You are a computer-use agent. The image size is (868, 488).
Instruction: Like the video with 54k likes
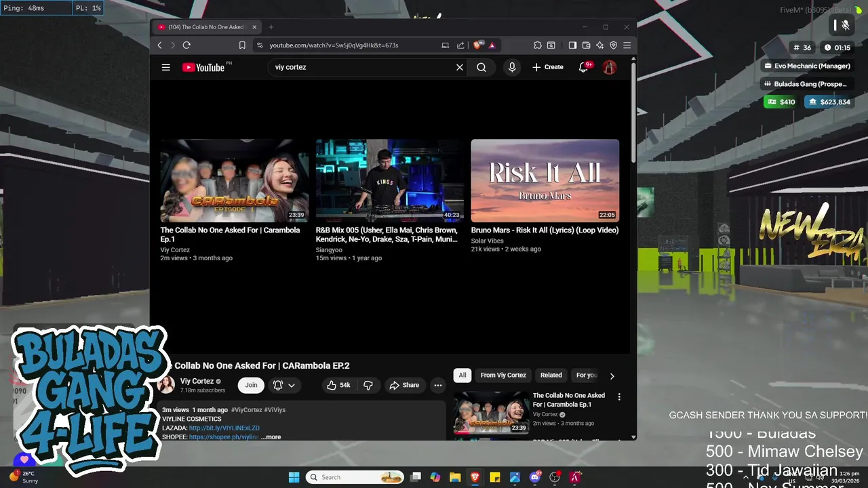tap(338, 385)
